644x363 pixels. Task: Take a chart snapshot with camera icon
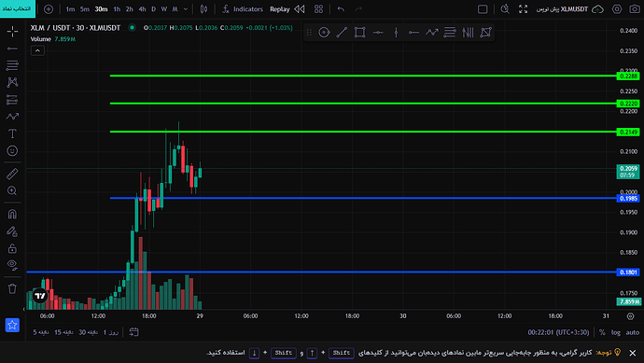635,9
